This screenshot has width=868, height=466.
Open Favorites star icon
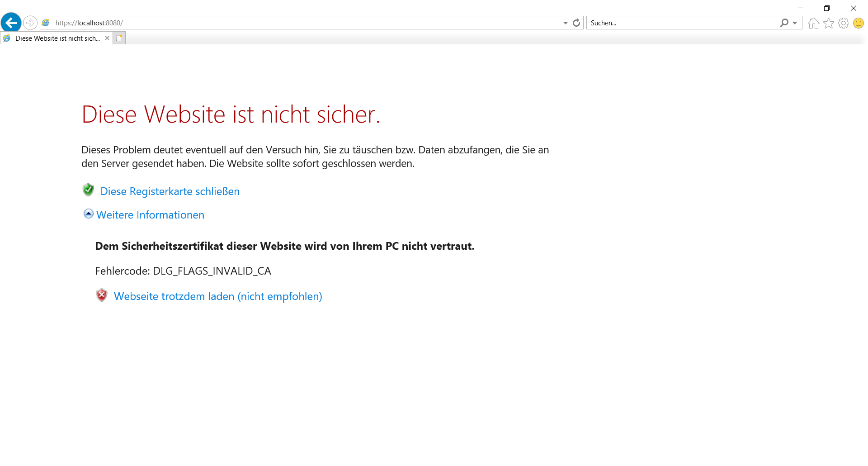[828, 23]
